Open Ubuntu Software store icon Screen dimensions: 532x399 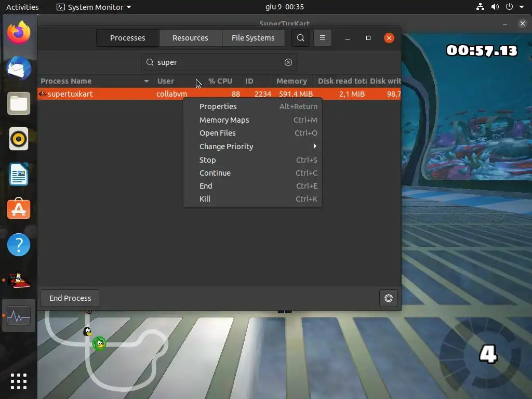click(19, 209)
